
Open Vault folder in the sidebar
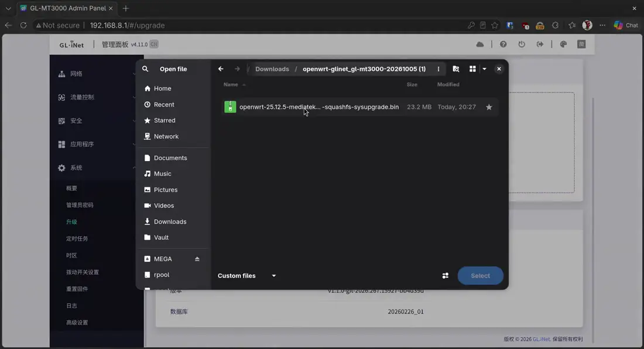pos(174,238)
